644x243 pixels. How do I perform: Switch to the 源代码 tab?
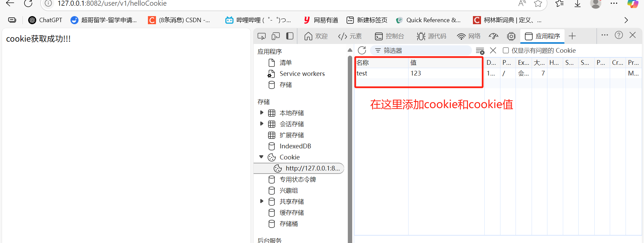(x=431, y=36)
